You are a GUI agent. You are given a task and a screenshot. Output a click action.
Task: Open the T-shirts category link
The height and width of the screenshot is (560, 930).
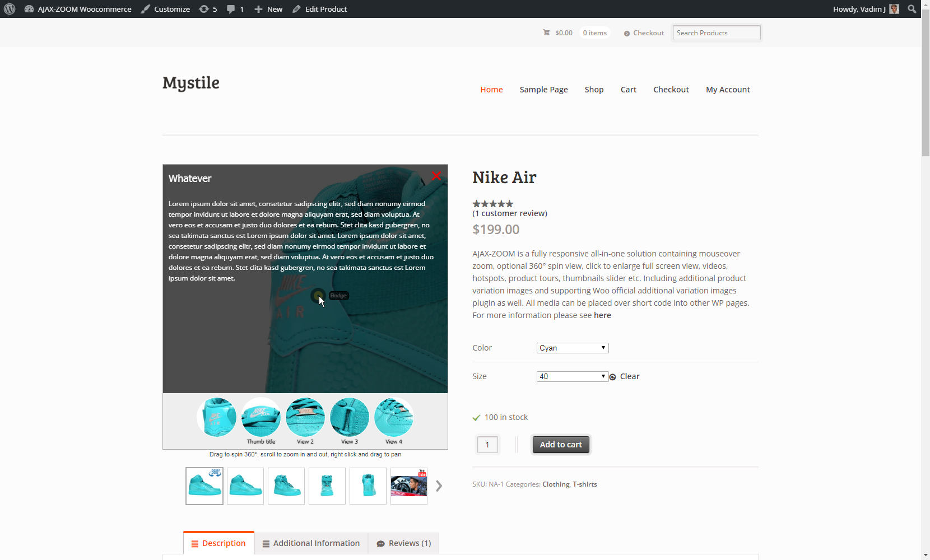[585, 484]
